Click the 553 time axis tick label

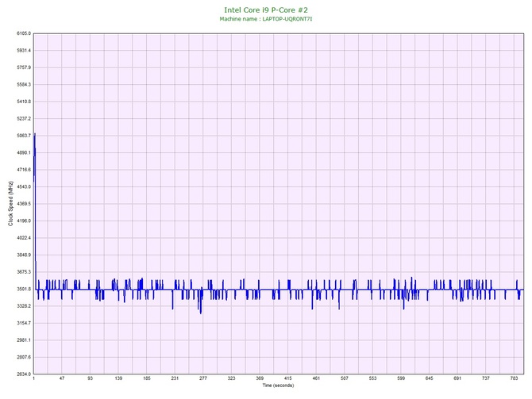click(372, 378)
